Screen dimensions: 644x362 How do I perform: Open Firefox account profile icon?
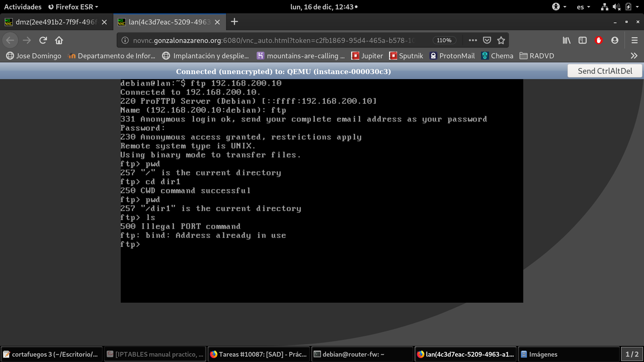click(615, 40)
